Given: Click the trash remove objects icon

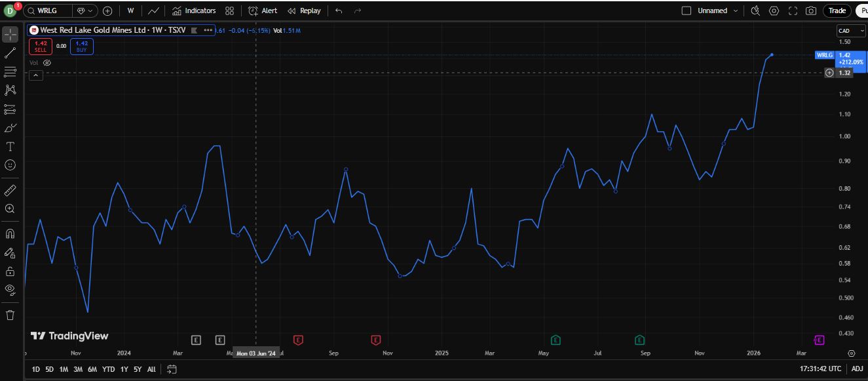Looking at the screenshot, I should click(x=10, y=315).
